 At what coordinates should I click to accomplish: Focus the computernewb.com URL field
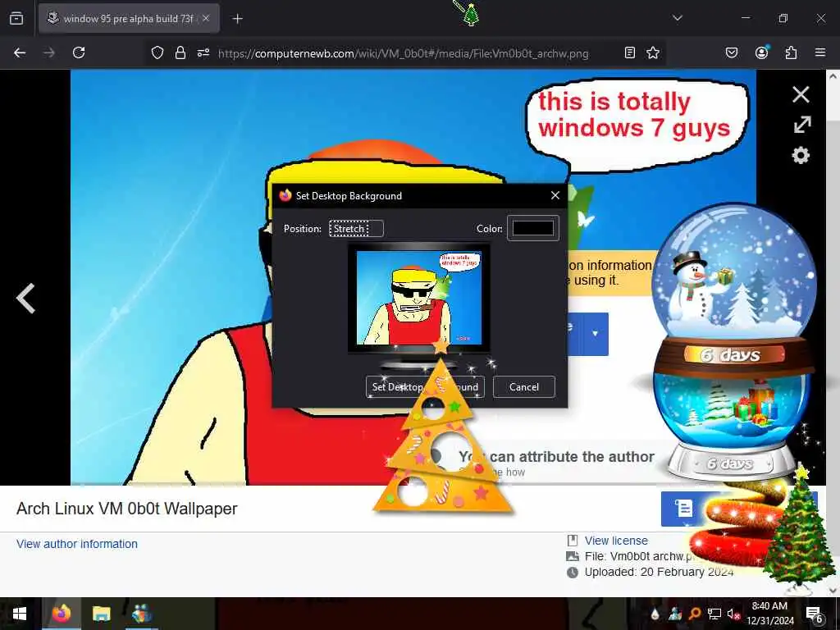tap(404, 53)
